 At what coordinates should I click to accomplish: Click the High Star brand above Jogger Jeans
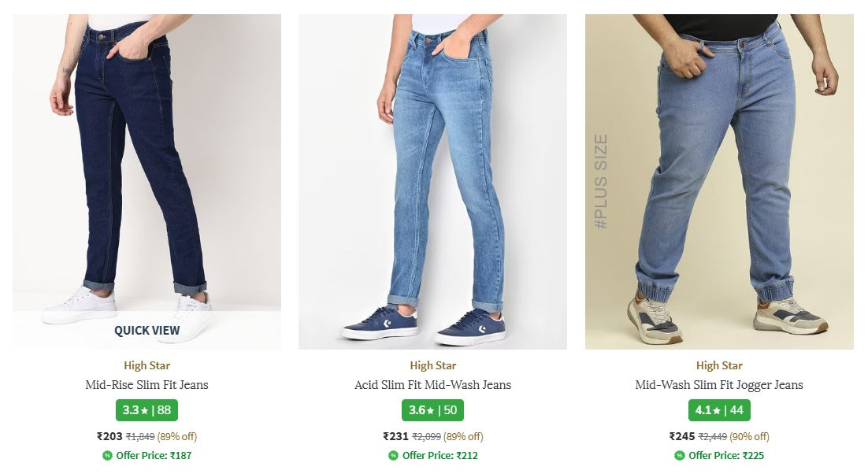[x=719, y=365]
